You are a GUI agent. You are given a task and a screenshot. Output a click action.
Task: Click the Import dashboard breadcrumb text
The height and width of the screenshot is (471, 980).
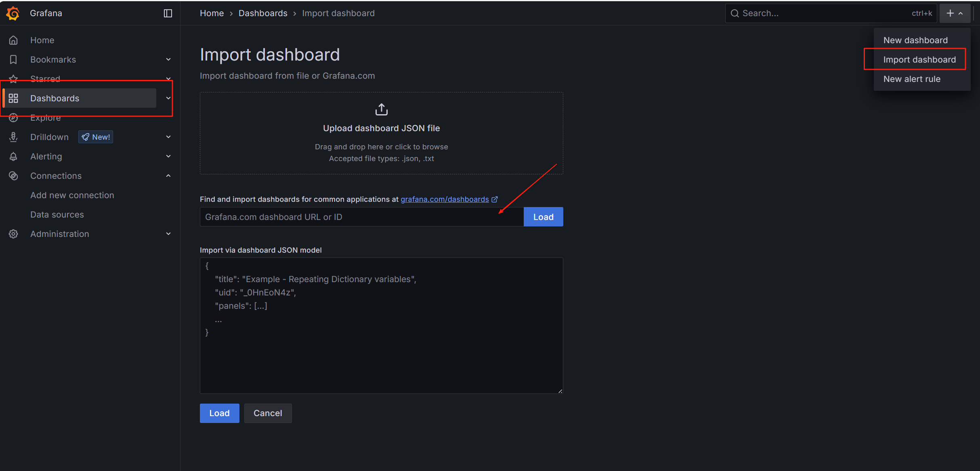pos(338,13)
